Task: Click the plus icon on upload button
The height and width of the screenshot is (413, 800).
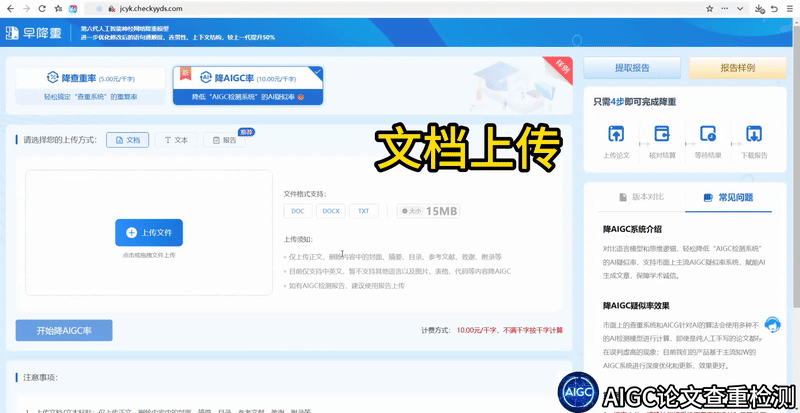Action: pyautogui.click(x=131, y=233)
